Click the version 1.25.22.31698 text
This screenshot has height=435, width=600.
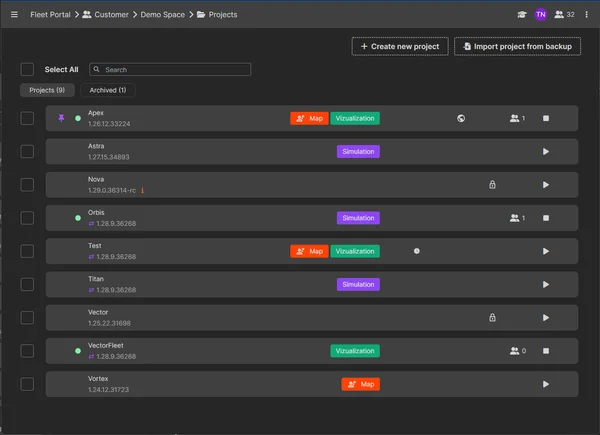pos(109,323)
